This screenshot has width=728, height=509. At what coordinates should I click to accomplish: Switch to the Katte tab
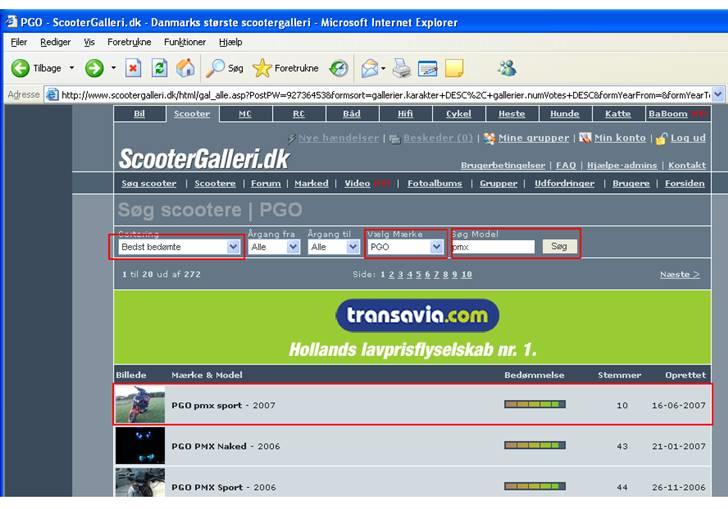pyautogui.click(x=618, y=114)
